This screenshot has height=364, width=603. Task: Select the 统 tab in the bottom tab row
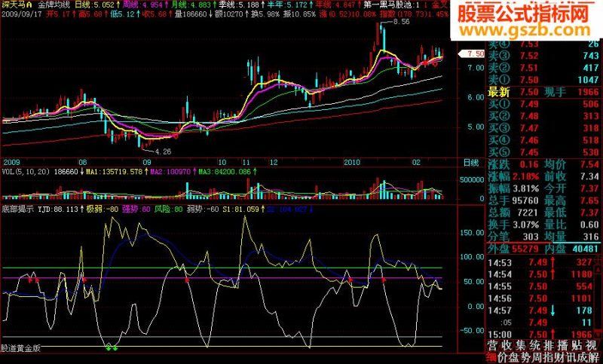click(x=537, y=344)
